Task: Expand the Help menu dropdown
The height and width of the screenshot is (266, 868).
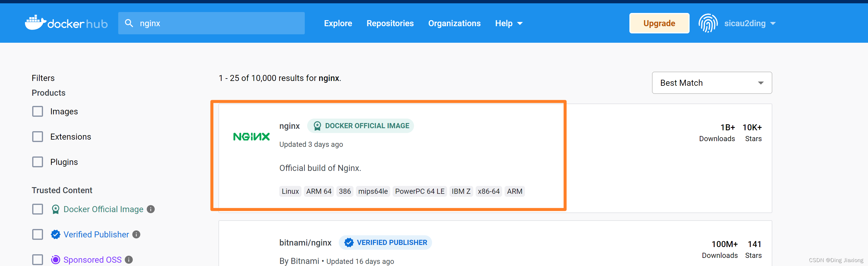Action: [508, 23]
